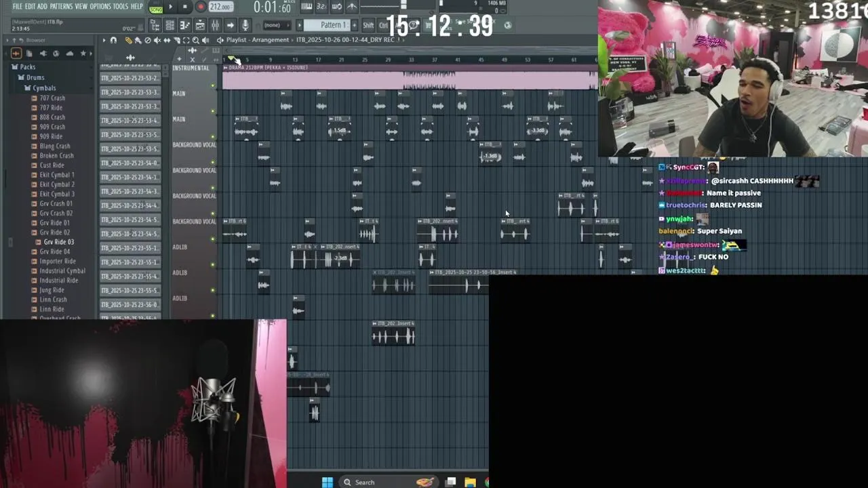Open the ADD menu
The height and width of the screenshot is (488, 868).
coord(42,6)
